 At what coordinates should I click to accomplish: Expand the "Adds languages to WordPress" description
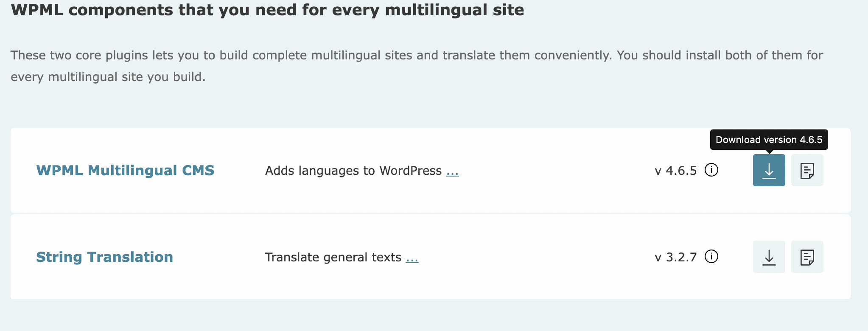tap(452, 171)
